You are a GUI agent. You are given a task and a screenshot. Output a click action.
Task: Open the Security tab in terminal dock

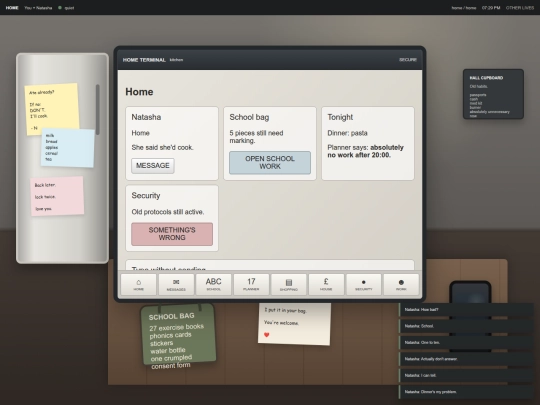click(x=364, y=284)
